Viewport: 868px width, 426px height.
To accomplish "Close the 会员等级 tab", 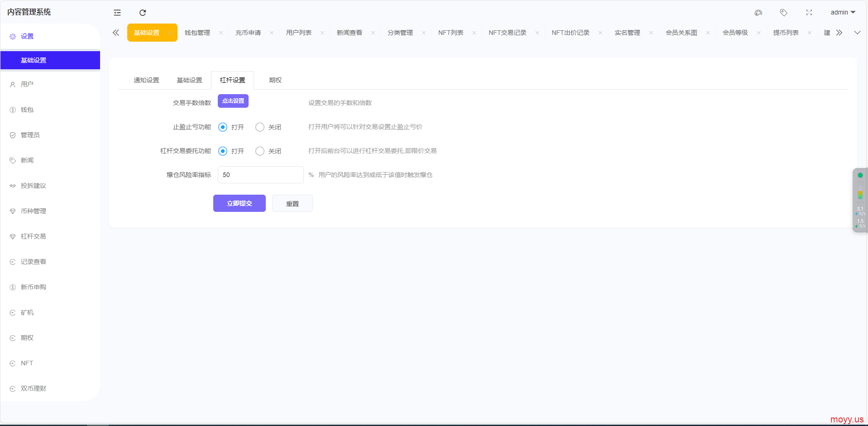I will (759, 33).
